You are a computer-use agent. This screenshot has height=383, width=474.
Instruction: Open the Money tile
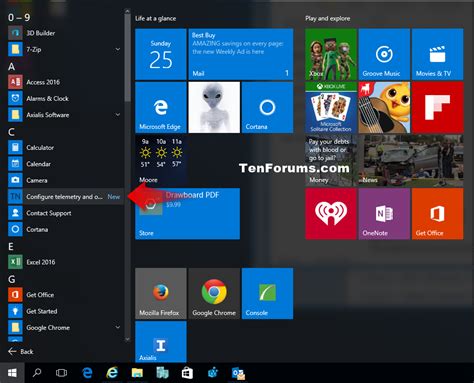[331, 161]
